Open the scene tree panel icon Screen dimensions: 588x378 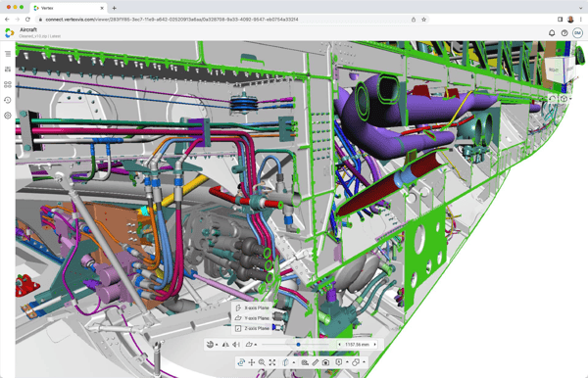[x=8, y=70]
